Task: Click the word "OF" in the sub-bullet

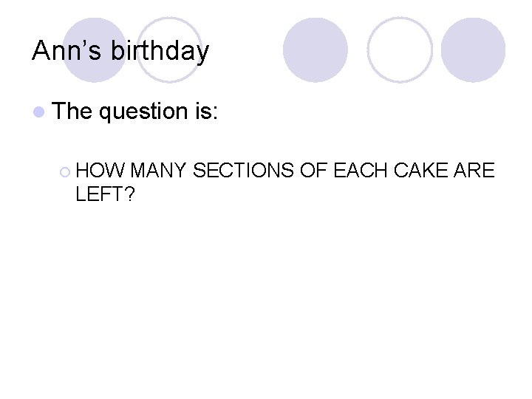Action: coord(314,170)
